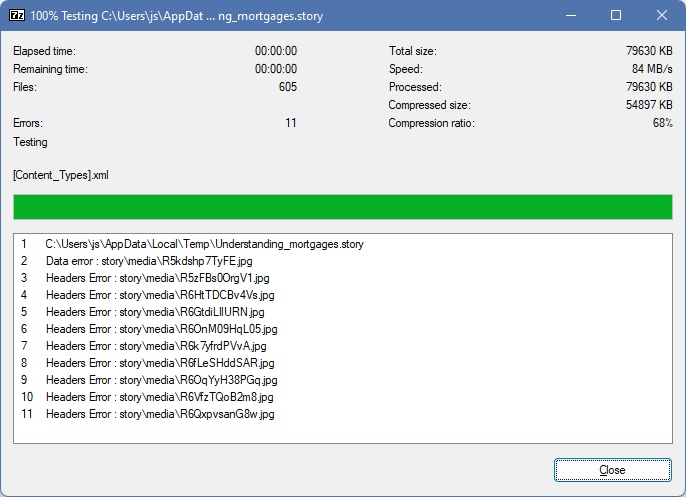Select Headers Error row for R6fLeSHddSAR.jpg

(160, 363)
